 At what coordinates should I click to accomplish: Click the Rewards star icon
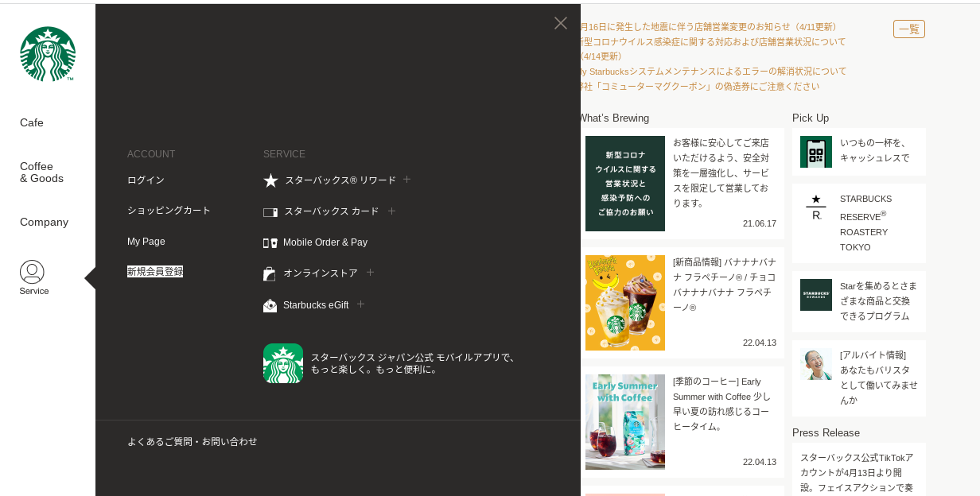coord(270,180)
